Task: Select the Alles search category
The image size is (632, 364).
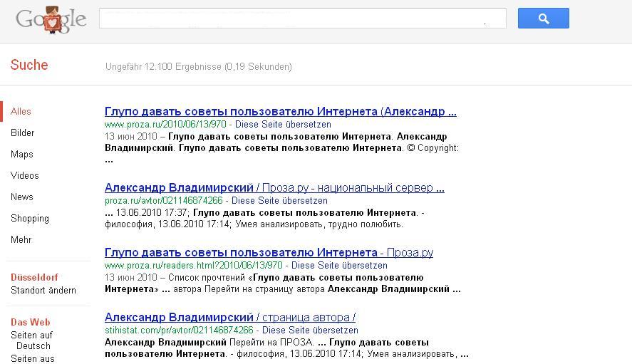Action: coord(21,111)
